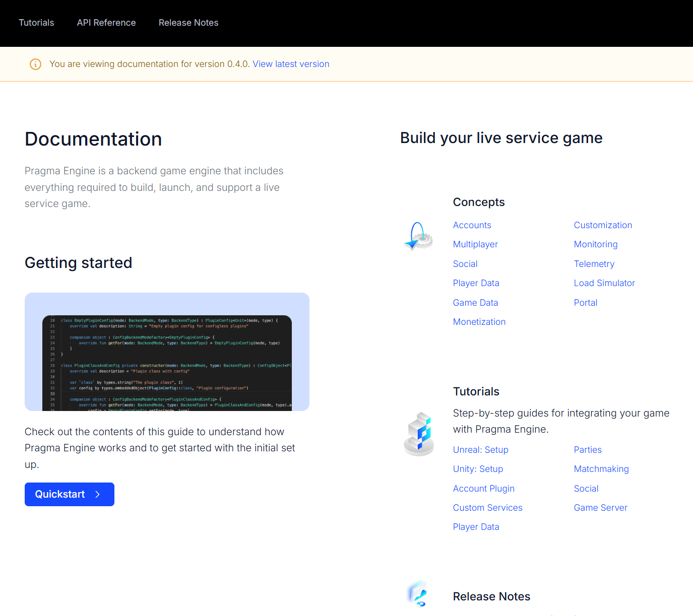
Task: Click the info icon in version banner
Action: tap(35, 64)
